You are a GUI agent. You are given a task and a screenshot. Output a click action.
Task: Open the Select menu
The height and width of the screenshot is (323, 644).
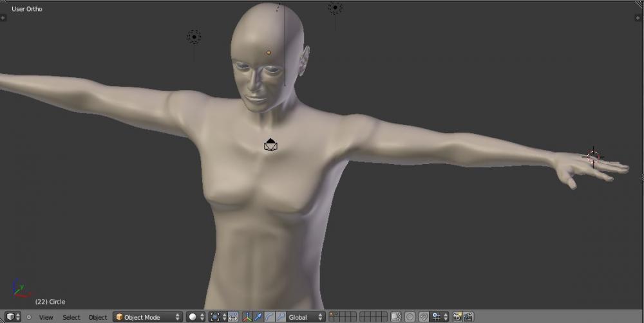71,317
